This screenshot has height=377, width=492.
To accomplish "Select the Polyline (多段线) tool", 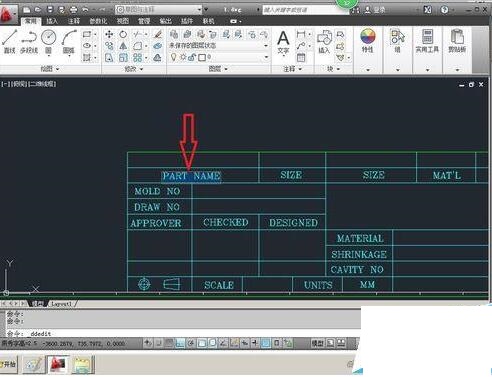I will (x=29, y=41).
